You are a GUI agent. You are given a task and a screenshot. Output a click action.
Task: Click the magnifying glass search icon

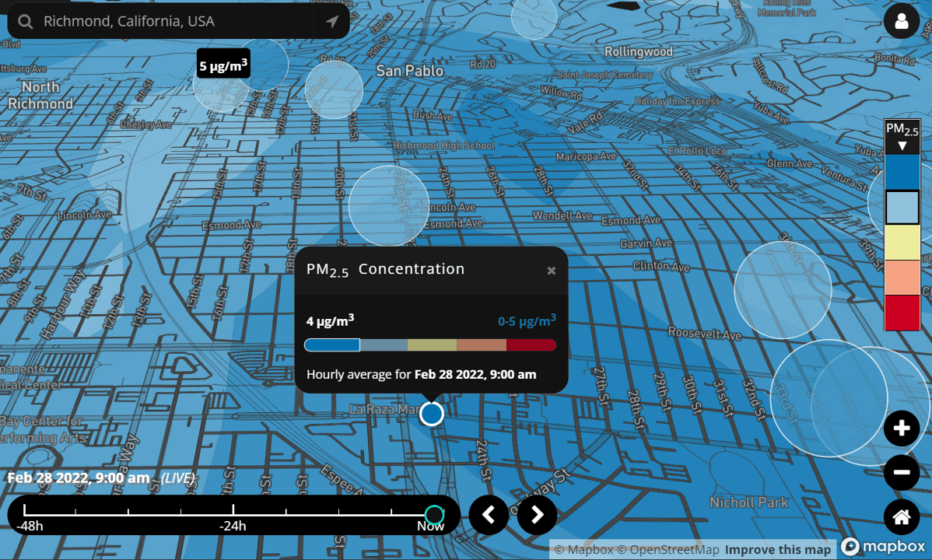pos(25,21)
